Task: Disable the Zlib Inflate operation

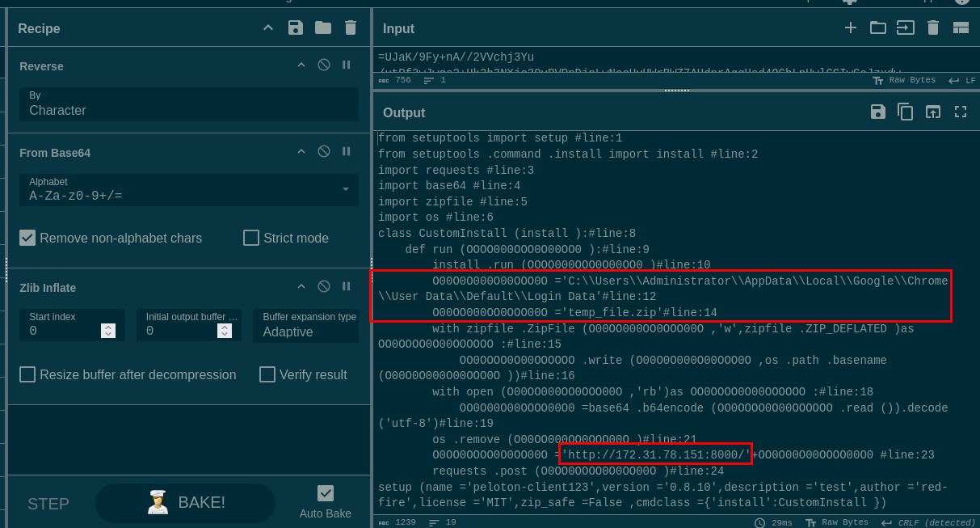Action: 324,286
